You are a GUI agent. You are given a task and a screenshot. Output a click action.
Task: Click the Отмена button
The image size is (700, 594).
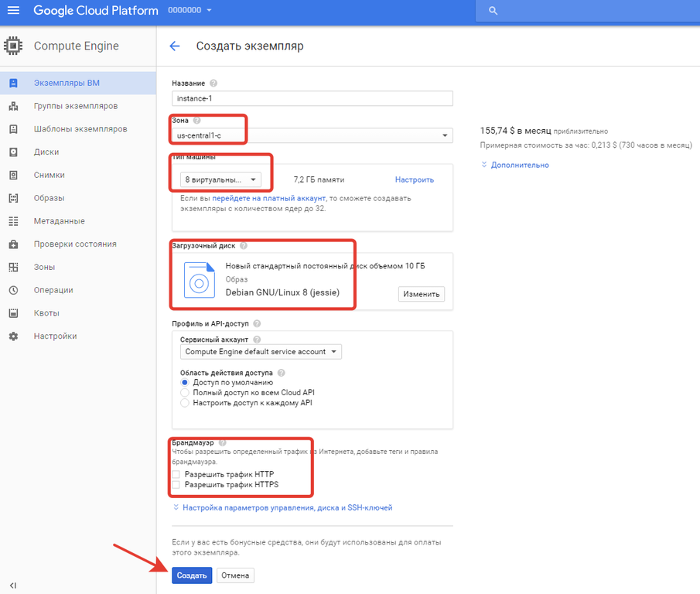[x=235, y=575]
